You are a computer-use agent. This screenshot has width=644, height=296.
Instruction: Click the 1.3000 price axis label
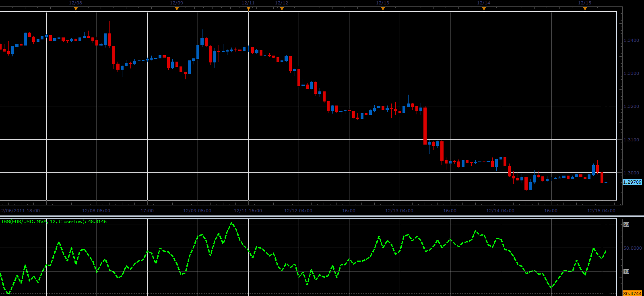(x=631, y=173)
